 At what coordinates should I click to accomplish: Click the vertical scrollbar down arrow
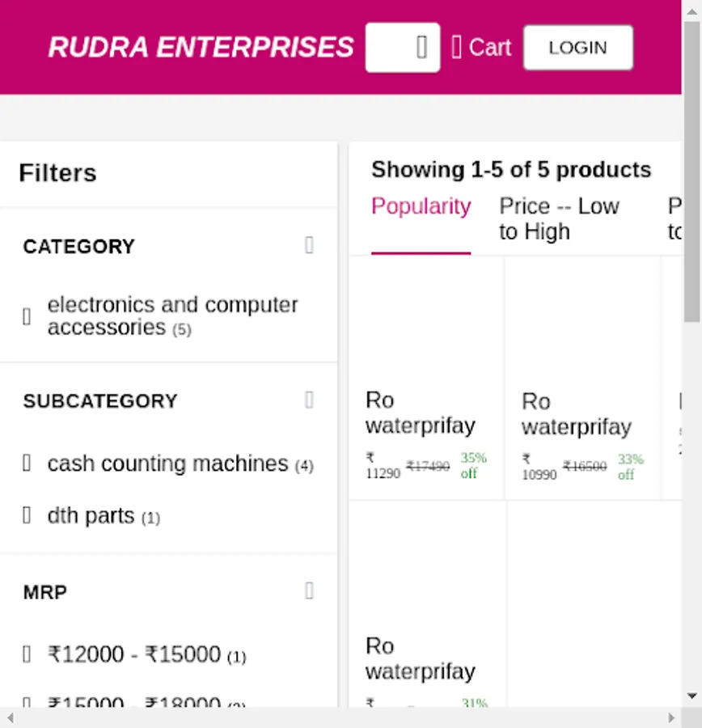[x=692, y=696]
